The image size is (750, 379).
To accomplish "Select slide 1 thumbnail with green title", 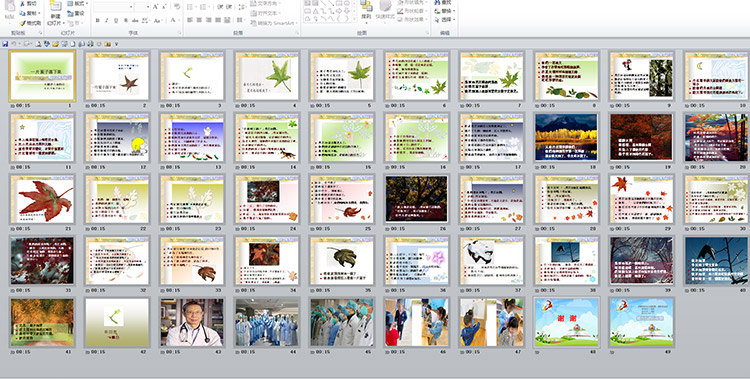I will point(42,76).
